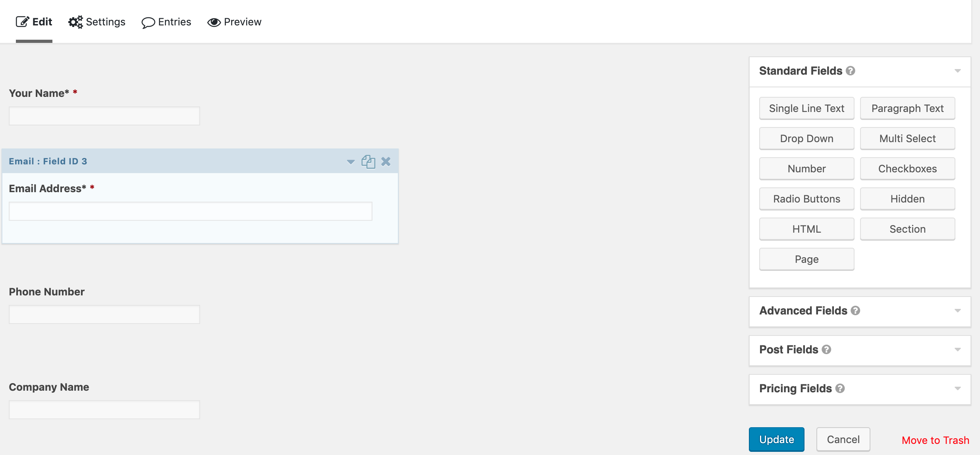Screen dimensions: 980x455
Task: Click the Update button
Action: 777,438
